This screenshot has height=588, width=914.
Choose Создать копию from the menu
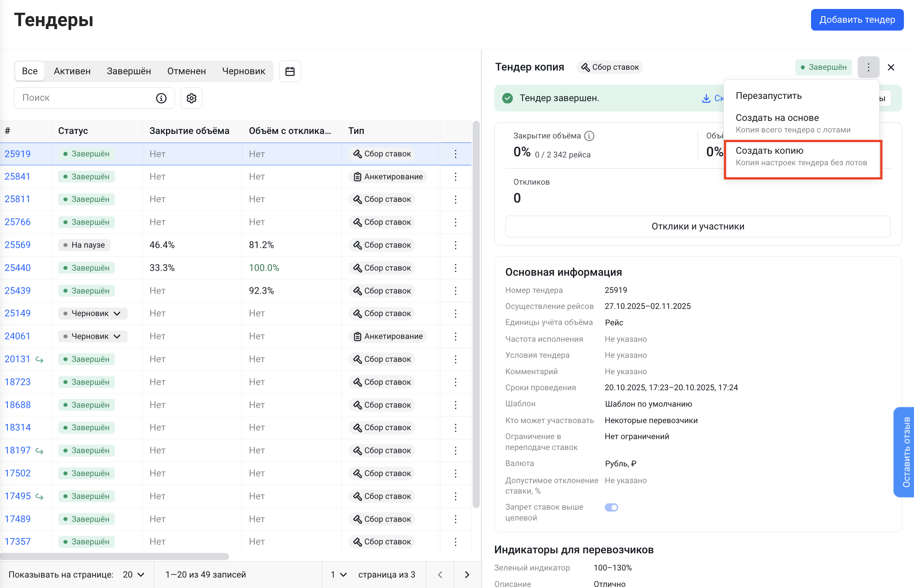tap(801, 157)
